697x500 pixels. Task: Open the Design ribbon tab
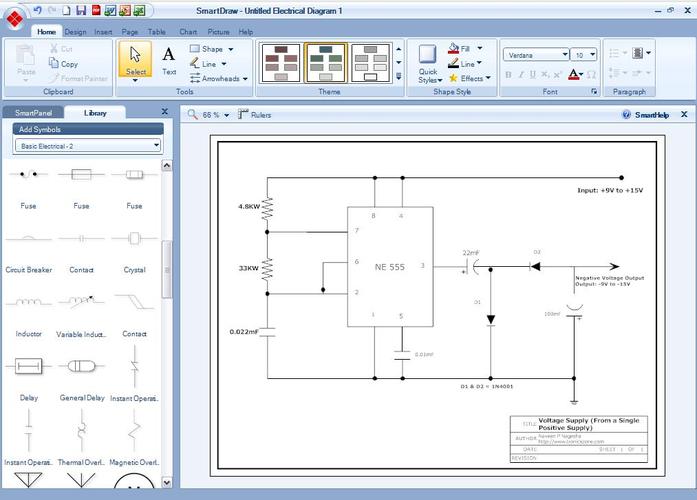[75, 32]
